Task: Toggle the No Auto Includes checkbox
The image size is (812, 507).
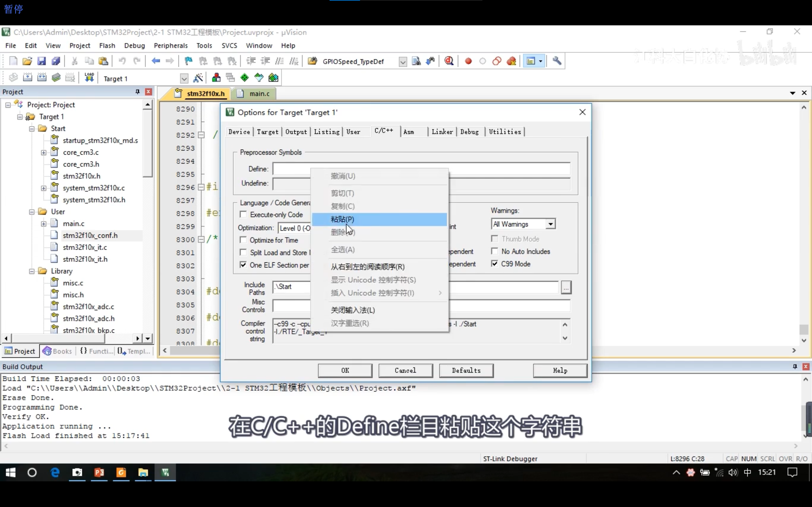Action: [494, 251]
